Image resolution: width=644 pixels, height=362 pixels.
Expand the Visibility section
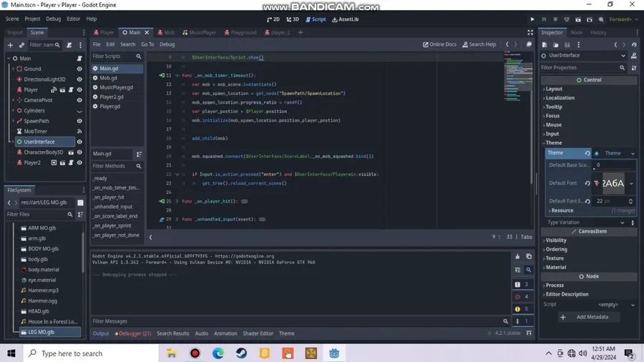(x=555, y=240)
